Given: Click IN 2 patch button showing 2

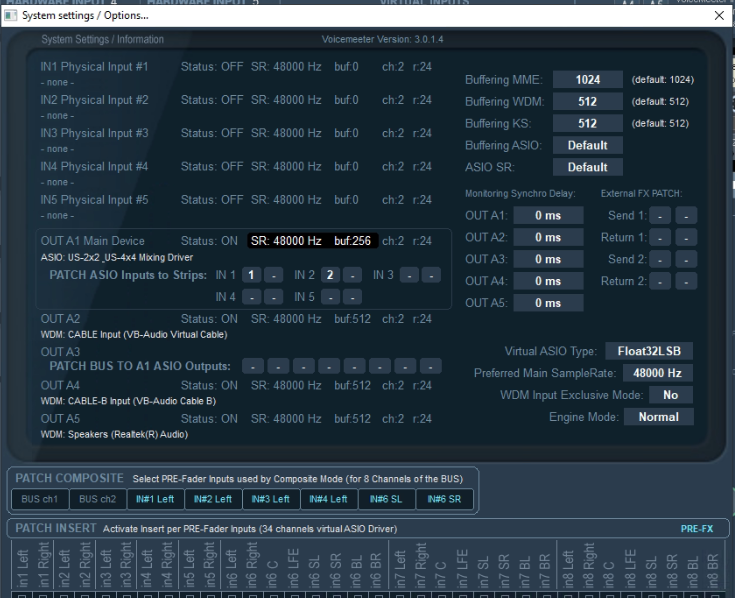Looking at the screenshot, I should 330,275.
